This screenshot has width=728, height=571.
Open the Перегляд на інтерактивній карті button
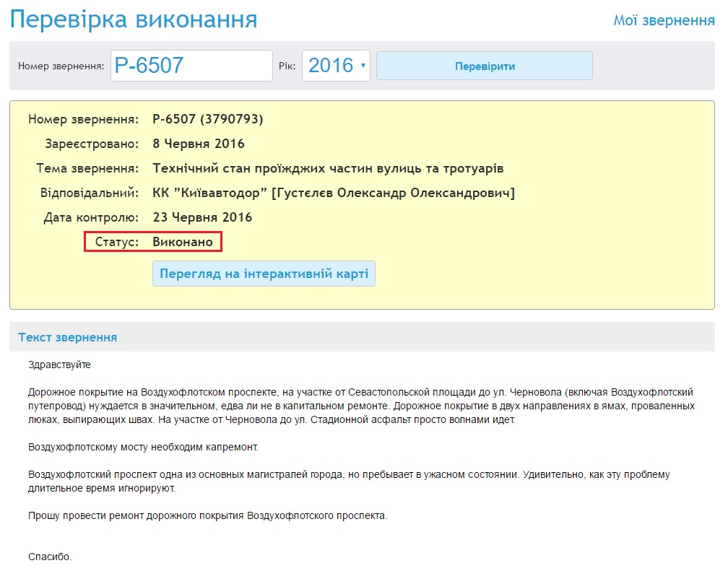[x=264, y=274]
